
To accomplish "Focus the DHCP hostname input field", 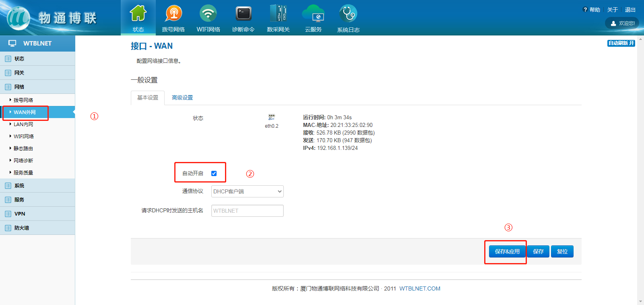I will (248, 211).
